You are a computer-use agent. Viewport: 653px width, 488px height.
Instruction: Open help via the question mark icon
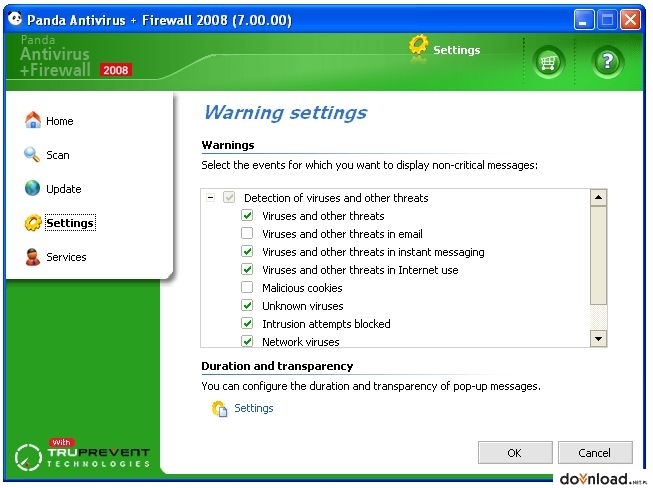[x=608, y=62]
